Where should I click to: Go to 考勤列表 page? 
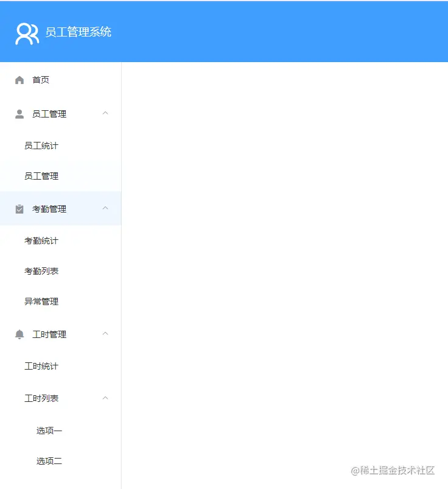(60, 271)
